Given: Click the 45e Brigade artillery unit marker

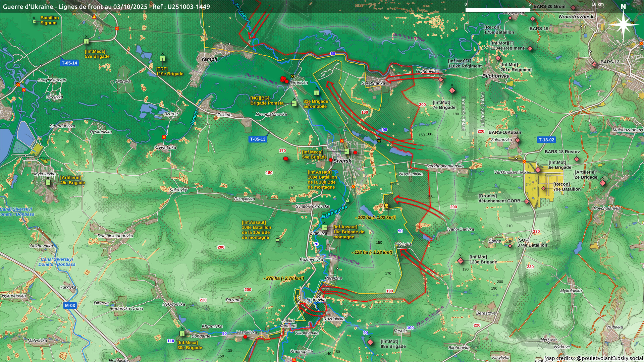Looking at the screenshot, I should coord(48,183).
